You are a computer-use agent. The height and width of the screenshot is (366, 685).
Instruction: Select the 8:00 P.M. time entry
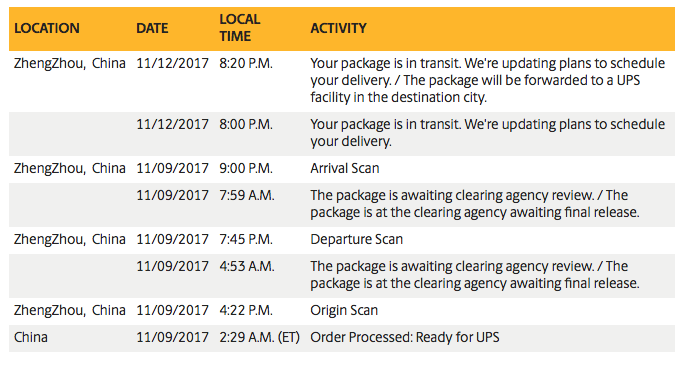tap(246, 124)
